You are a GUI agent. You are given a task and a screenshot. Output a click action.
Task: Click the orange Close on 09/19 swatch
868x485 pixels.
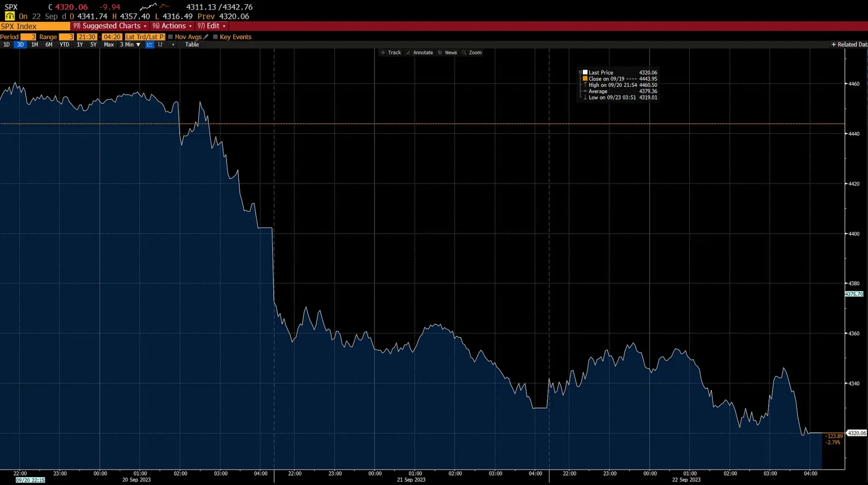[x=585, y=79]
